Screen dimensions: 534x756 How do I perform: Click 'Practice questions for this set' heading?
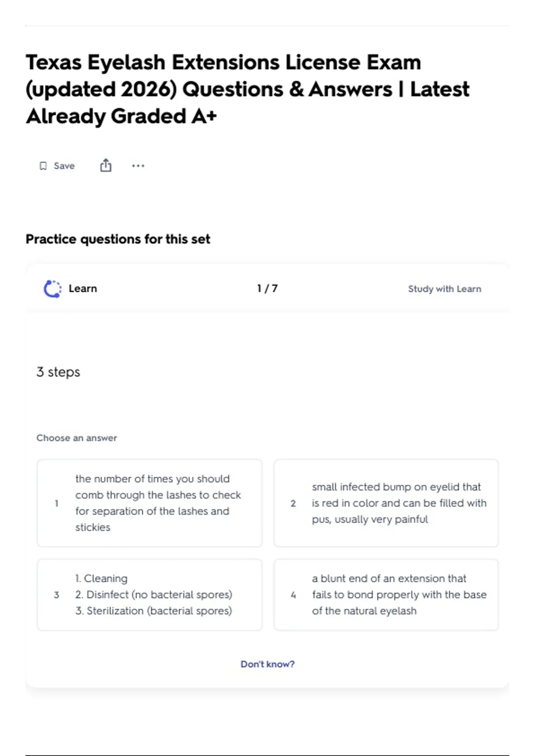tap(118, 239)
